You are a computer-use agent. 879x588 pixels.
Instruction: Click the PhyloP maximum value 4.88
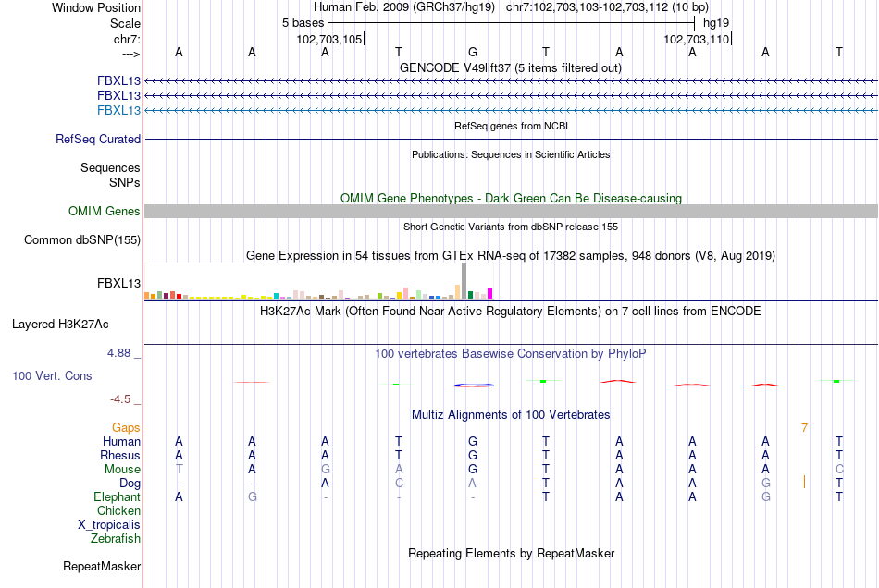[x=118, y=353]
